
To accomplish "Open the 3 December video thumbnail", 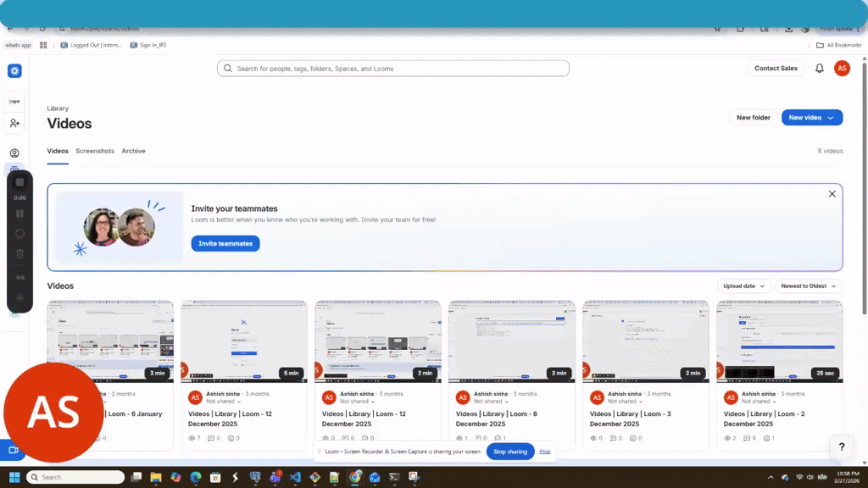I will tap(646, 341).
